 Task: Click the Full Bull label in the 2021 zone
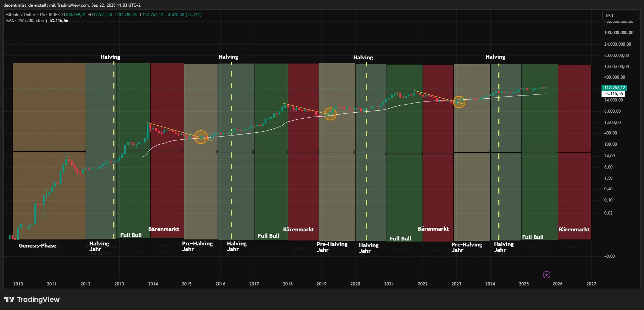pyautogui.click(x=400, y=239)
